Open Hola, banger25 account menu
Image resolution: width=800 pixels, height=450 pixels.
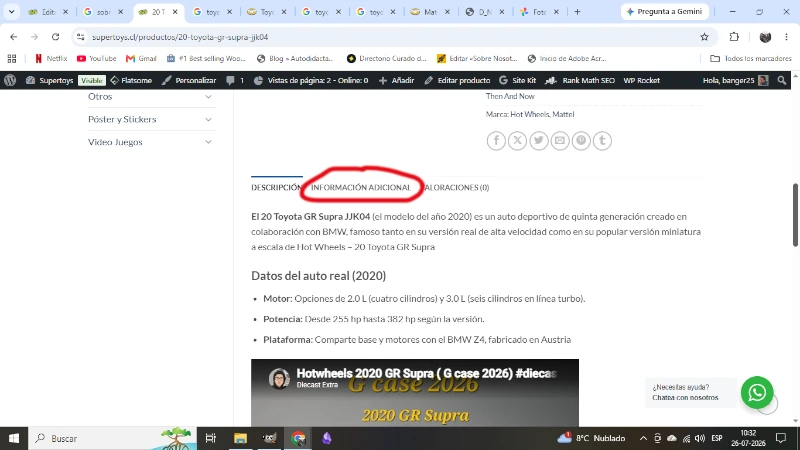(735, 80)
